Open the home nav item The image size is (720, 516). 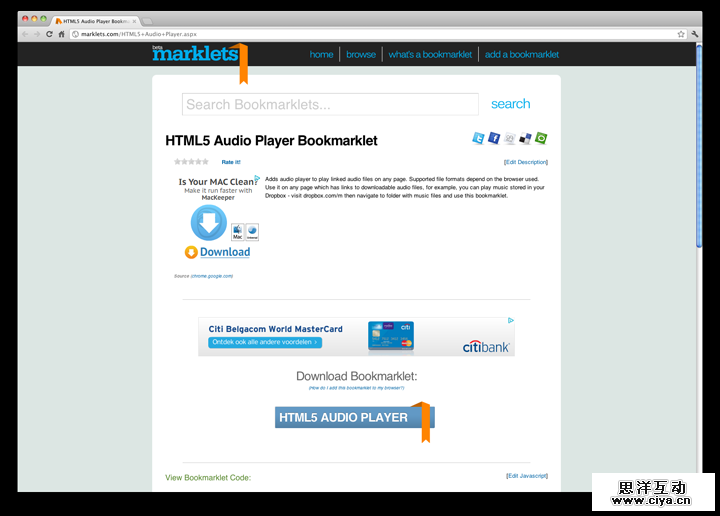(x=321, y=54)
